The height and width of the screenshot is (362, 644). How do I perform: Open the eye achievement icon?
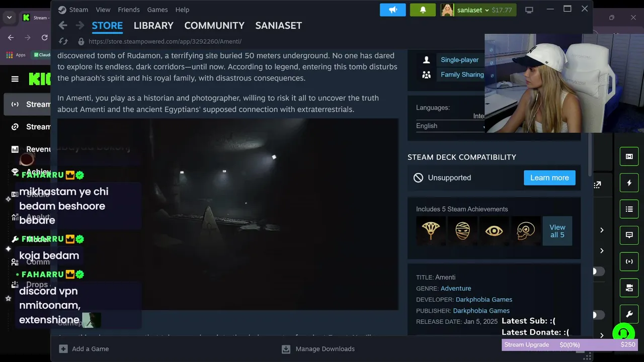click(494, 231)
